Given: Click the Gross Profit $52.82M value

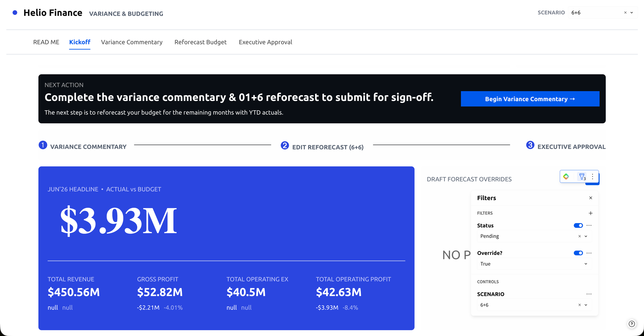Looking at the screenshot, I should (x=160, y=292).
